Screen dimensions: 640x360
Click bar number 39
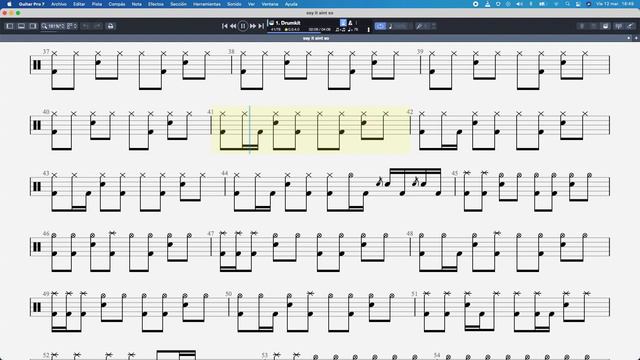coord(420,51)
